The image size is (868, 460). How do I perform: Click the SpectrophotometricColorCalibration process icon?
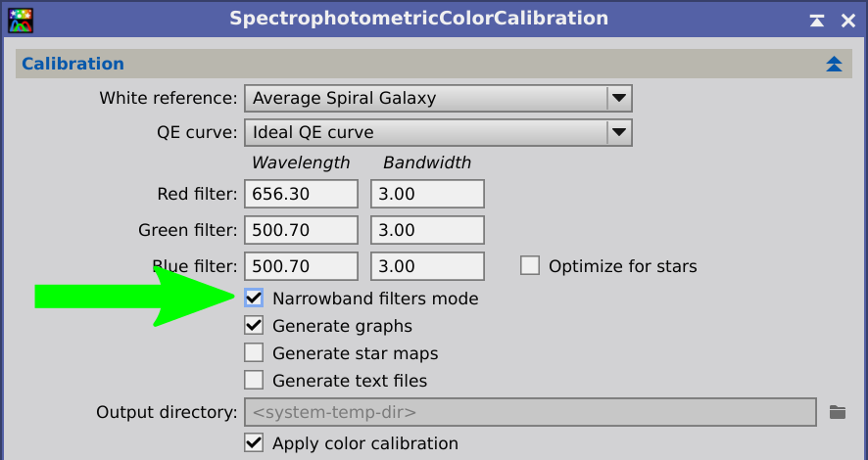21,21
